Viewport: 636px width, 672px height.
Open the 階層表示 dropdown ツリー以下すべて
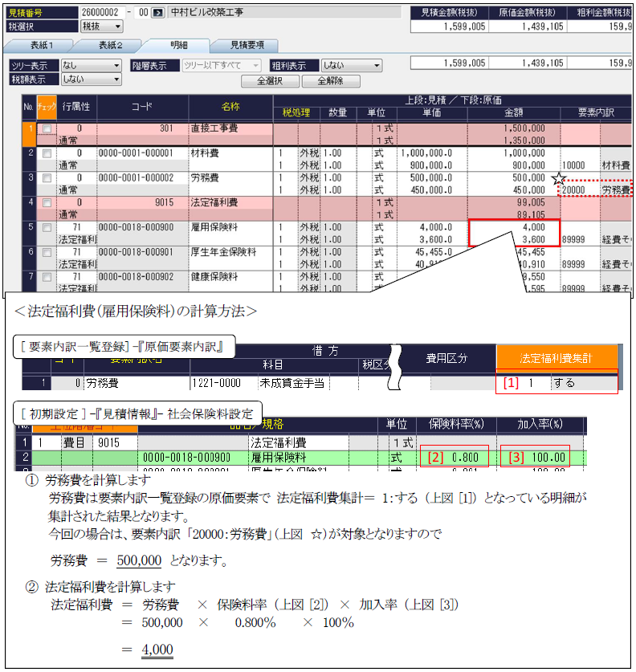pyautogui.click(x=222, y=66)
